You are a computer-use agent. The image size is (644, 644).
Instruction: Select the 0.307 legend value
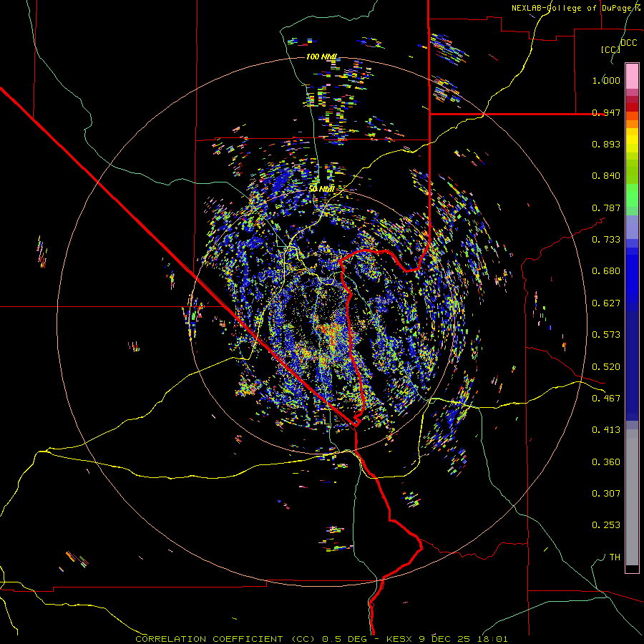[606, 494]
